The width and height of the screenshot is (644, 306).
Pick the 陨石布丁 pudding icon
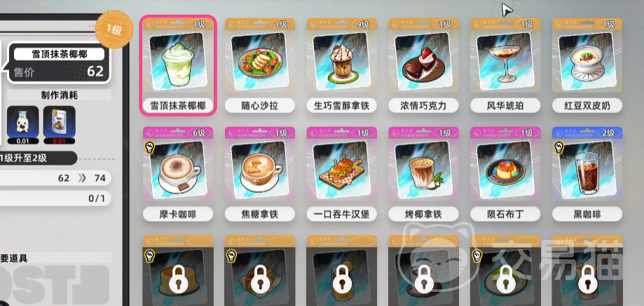505,170
